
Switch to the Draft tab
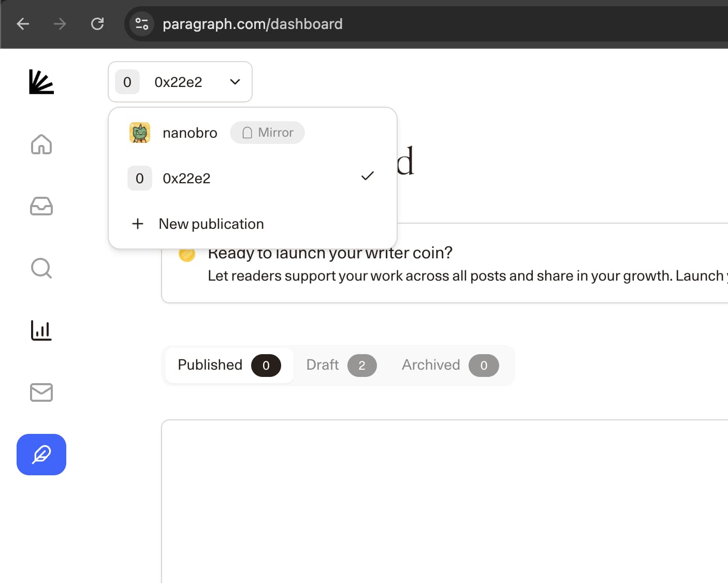[339, 365]
